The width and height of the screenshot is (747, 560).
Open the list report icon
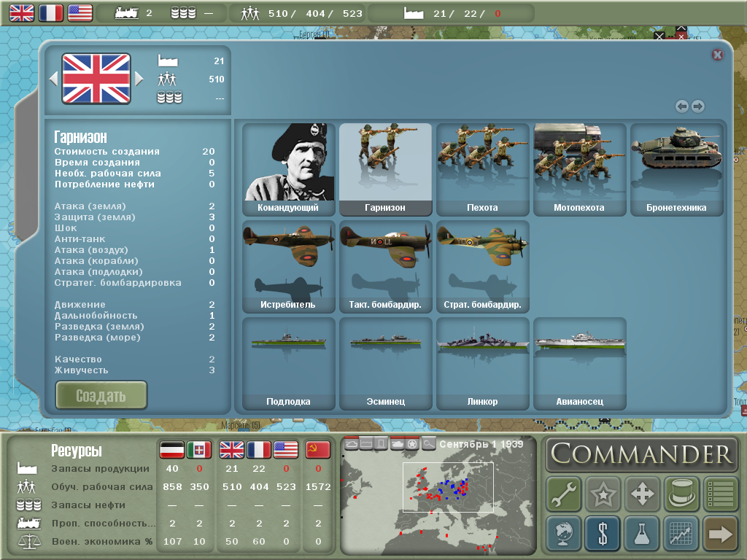(720, 494)
